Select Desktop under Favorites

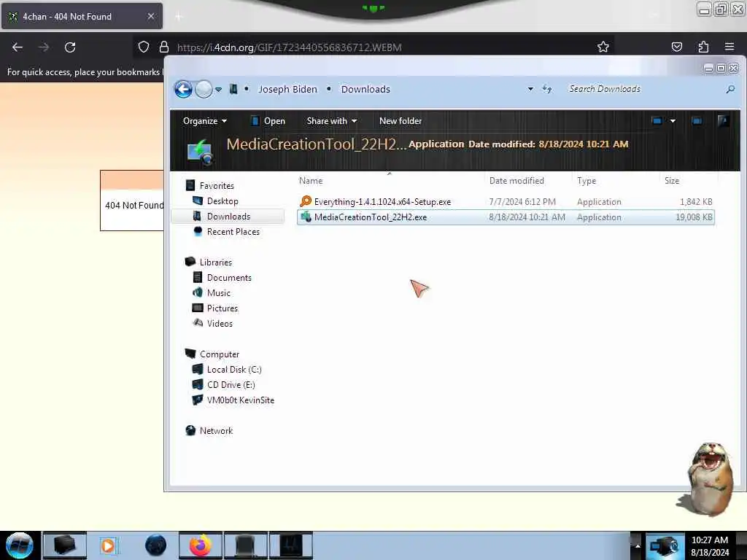coord(222,201)
